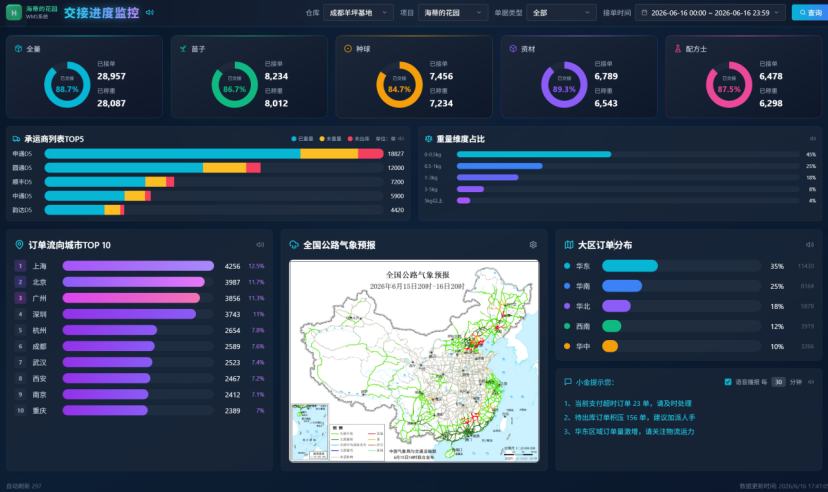Viewport: 828px width, 492px height.
Task: Click the chat bubble icon beside 小金提示您
Action: [x=568, y=382]
